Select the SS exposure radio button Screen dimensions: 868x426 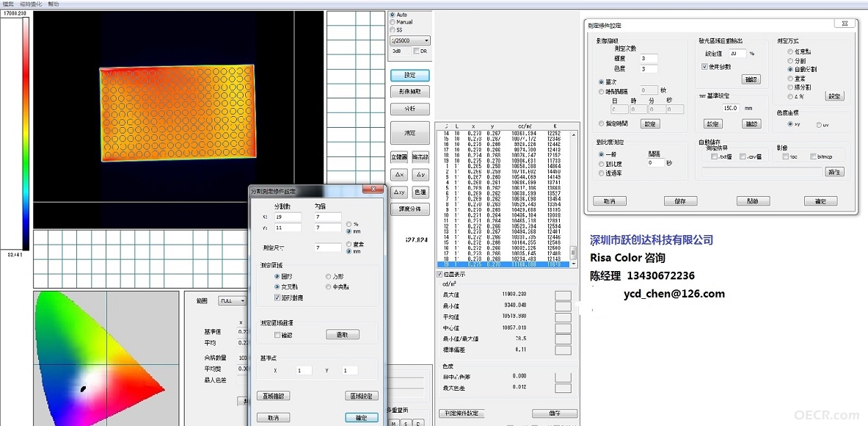(393, 30)
